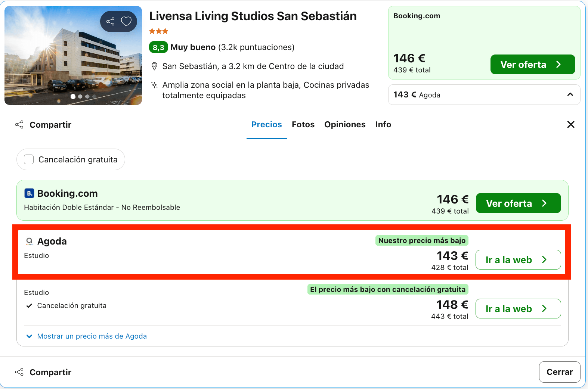The height and width of the screenshot is (389, 588).
Task: Open the hotel building photo
Action: coord(73,55)
